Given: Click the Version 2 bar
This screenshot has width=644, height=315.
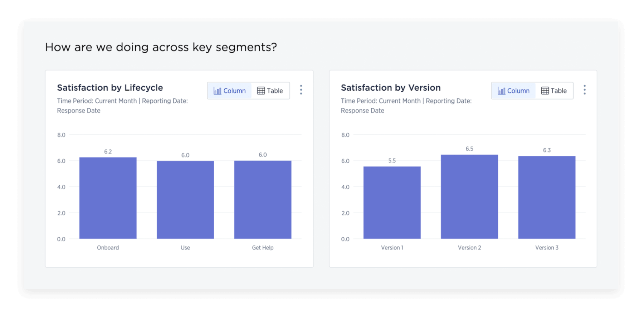Looking at the screenshot, I should coord(469,197).
